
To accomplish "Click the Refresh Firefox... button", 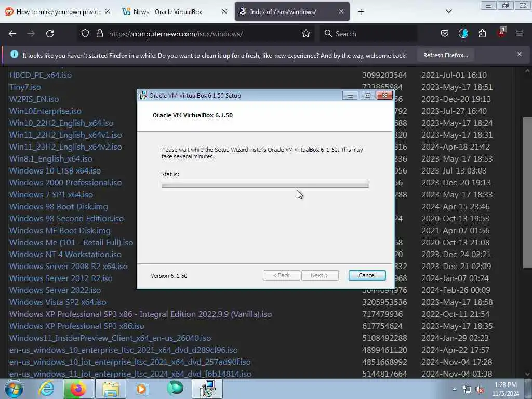I will point(445,55).
